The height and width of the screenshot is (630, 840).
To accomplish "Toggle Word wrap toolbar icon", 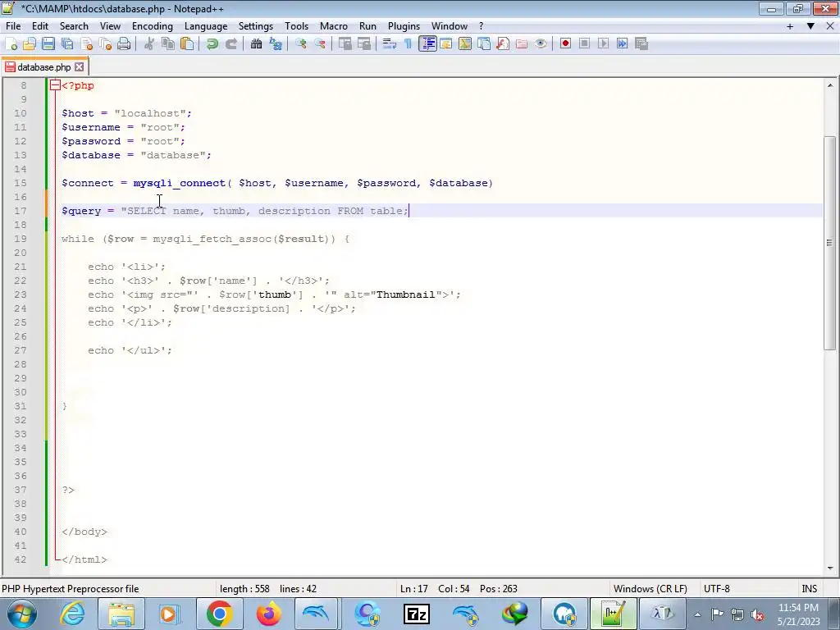I will [x=390, y=44].
